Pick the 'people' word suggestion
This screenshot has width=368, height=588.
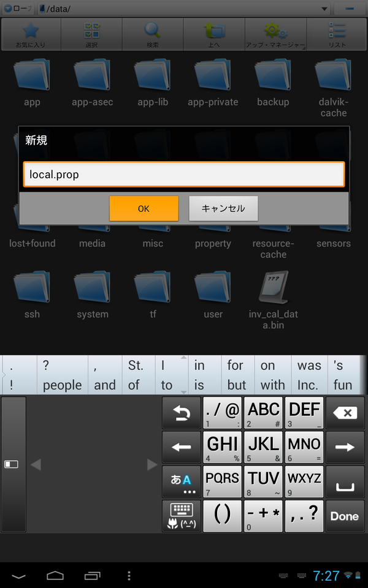click(x=63, y=385)
